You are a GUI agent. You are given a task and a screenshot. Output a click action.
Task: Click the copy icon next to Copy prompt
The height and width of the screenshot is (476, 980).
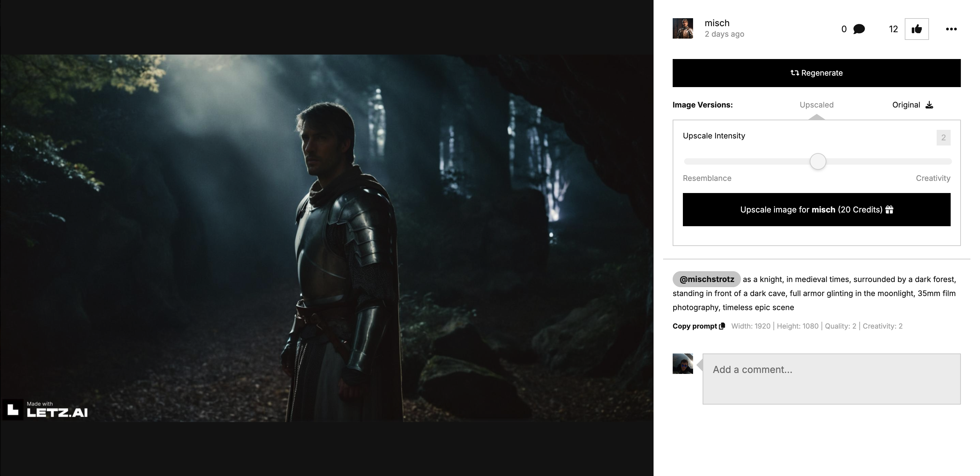pyautogui.click(x=722, y=326)
